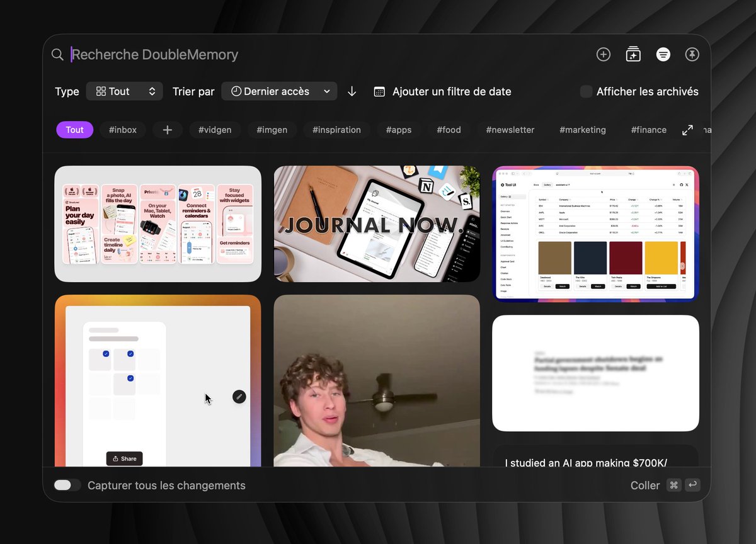
Task: Click the pin window icon
Action: click(692, 55)
